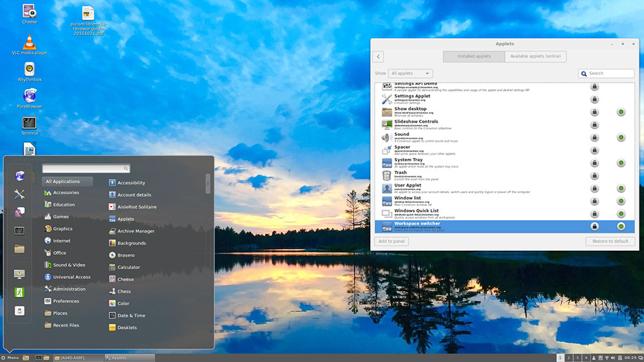Open Calculator from applications list
Screen dimensions: 644x362
(x=124, y=267)
